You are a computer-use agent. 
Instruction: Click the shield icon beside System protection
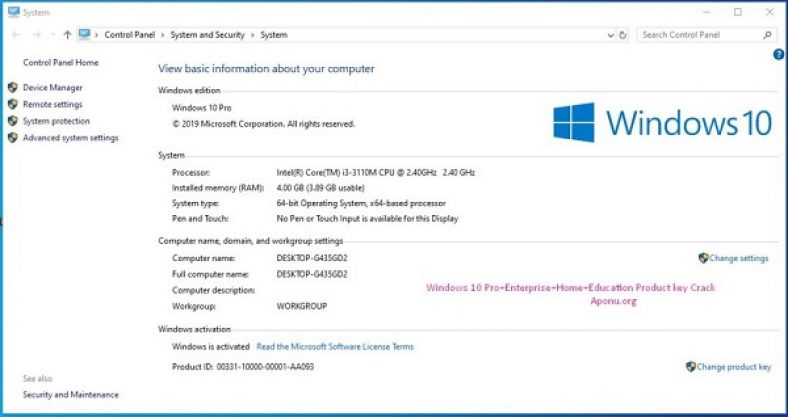[x=13, y=121]
